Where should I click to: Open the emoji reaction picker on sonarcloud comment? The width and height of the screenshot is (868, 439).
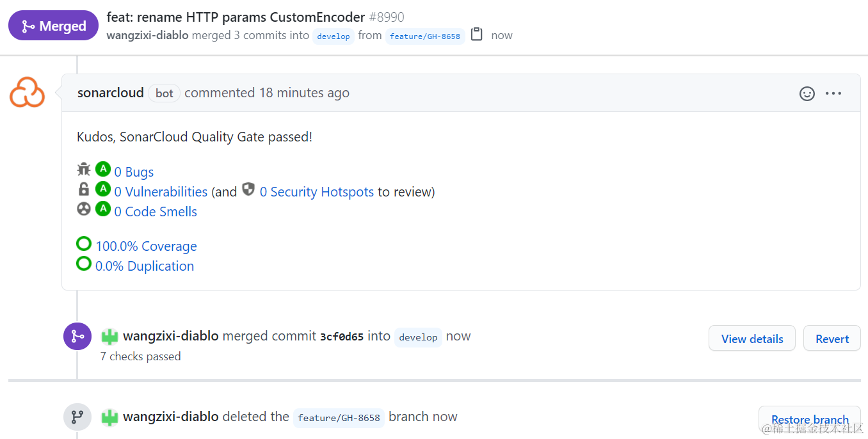click(807, 93)
